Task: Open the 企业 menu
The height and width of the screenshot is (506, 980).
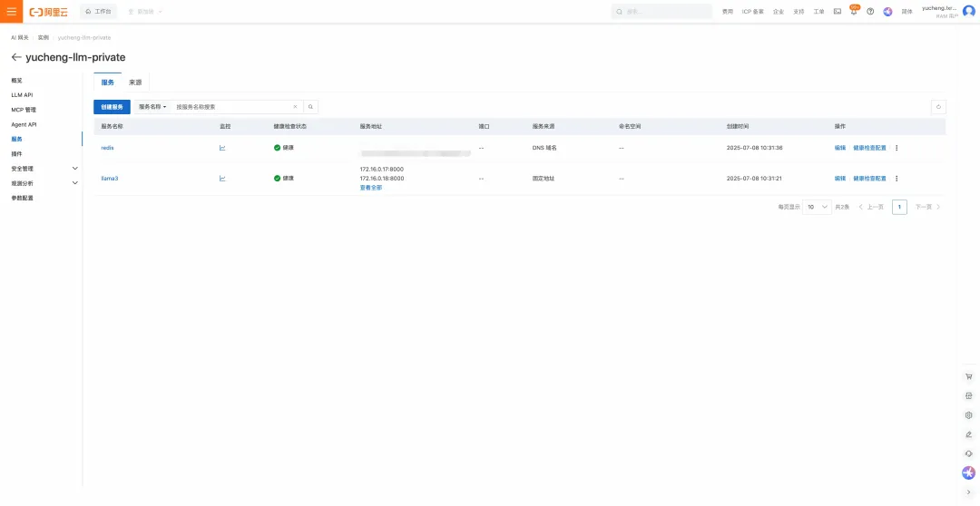Action: 779,12
